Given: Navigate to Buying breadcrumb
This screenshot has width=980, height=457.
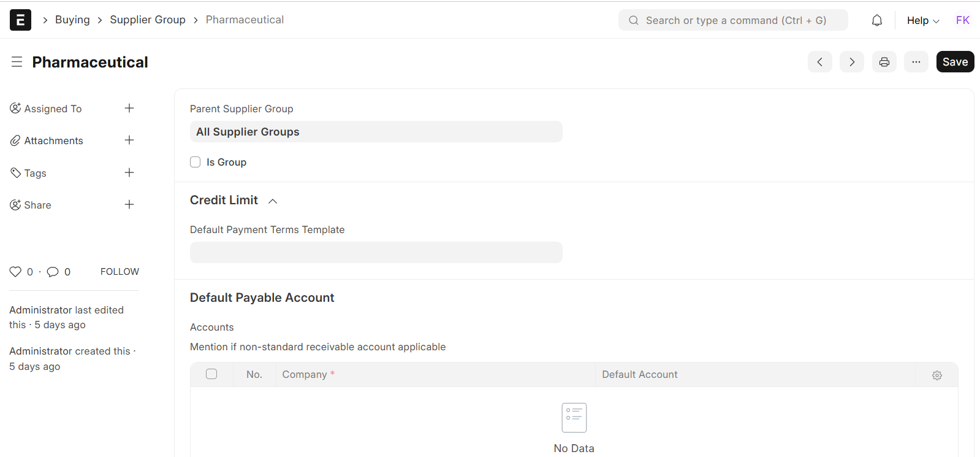Looking at the screenshot, I should point(72,20).
